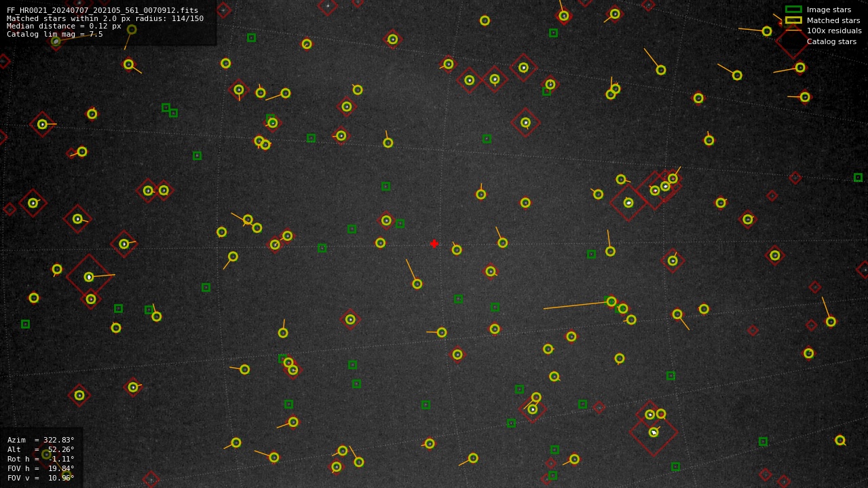This screenshot has height=488, width=868.
Task: Click the FF_HR0021 FITS file name text
Action: [x=102, y=10]
